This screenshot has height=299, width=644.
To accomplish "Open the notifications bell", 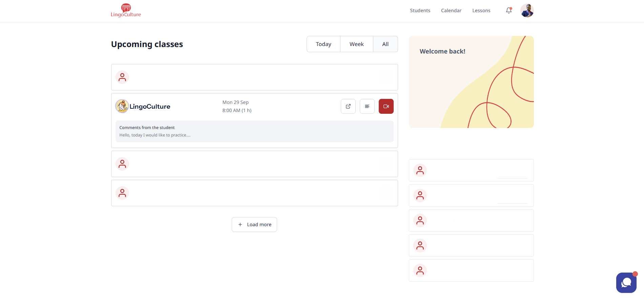I will [508, 10].
